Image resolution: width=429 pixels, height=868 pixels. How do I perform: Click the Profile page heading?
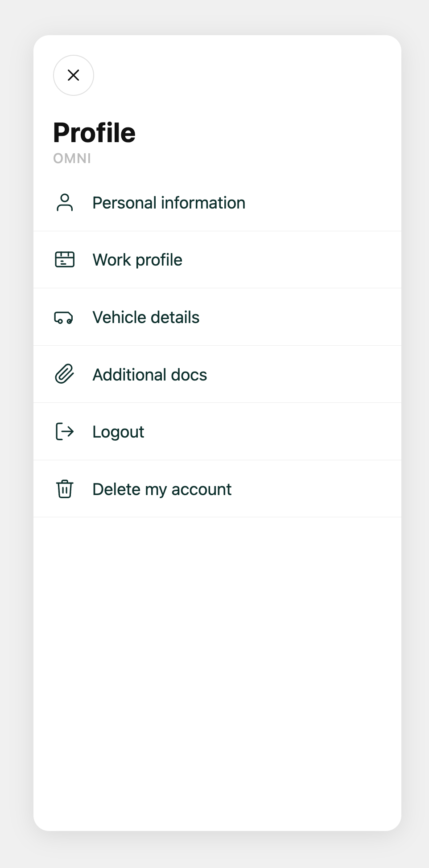point(94,133)
